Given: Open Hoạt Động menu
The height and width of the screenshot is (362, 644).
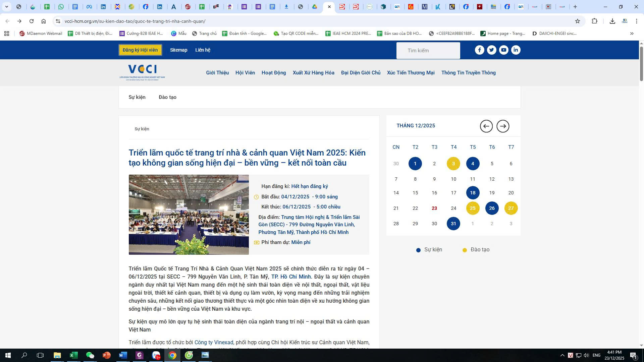Looking at the screenshot, I should 273,73.
